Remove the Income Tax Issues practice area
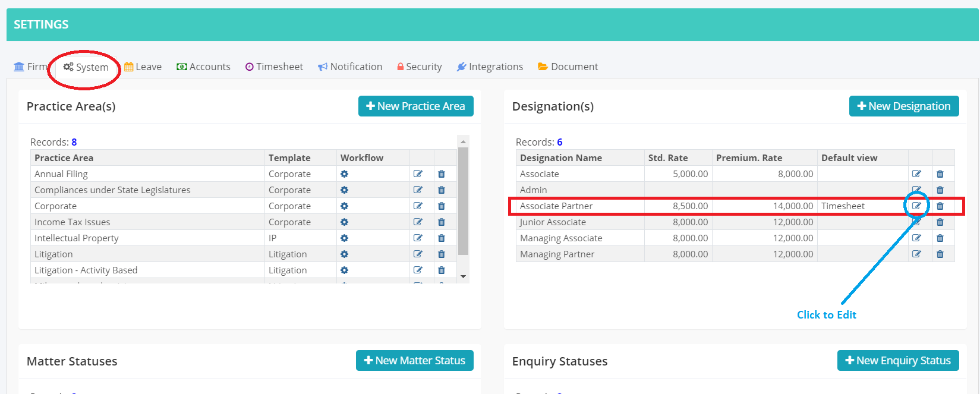 pyautogui.click(x=441, y=222)
